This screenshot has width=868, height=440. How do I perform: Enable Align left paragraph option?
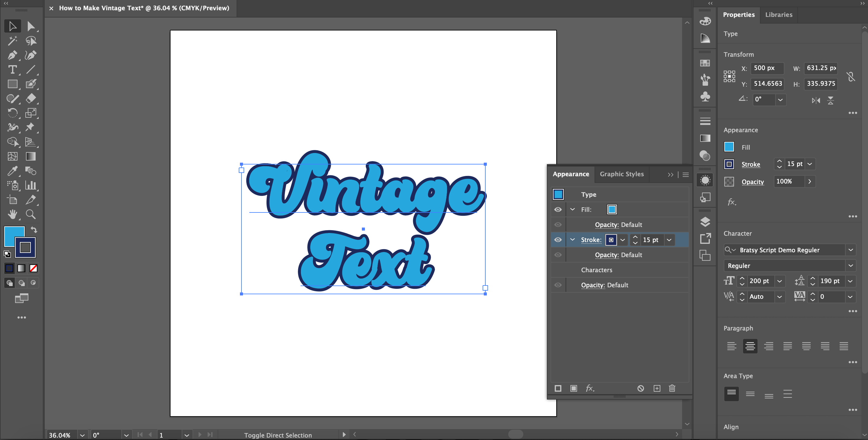pyautogui.click(x=731, y=346)
